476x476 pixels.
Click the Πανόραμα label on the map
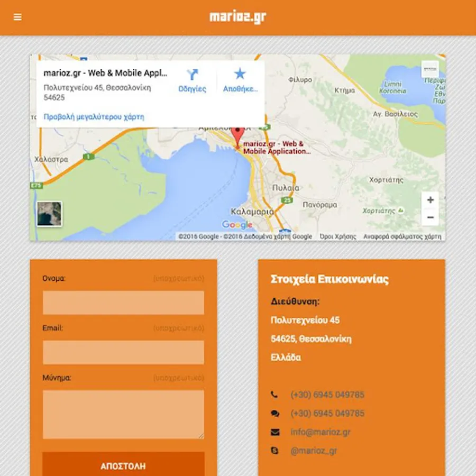(319, 205)
